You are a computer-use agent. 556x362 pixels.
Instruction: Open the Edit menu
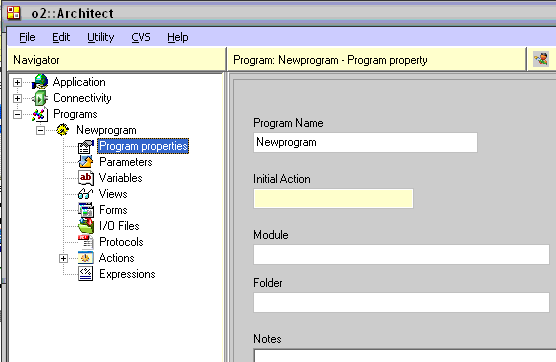tap(61, 37)
